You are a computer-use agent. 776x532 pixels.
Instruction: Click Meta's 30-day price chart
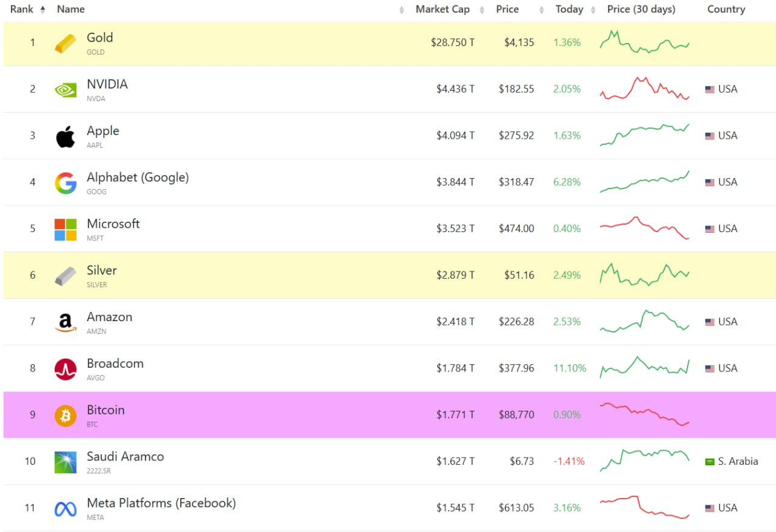tap(644, 507)
